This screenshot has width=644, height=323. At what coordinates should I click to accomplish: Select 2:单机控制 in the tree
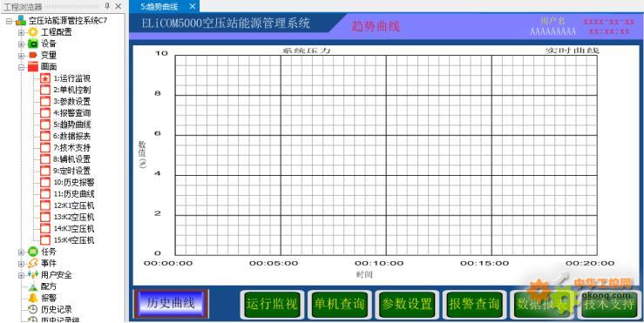pyautogui.click(x=71, y=90)
